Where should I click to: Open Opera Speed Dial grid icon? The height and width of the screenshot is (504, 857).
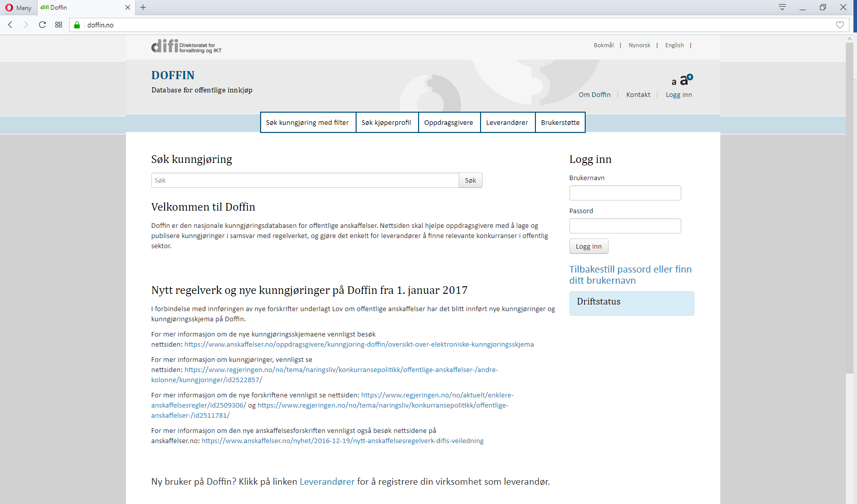(x=58, y=24)
